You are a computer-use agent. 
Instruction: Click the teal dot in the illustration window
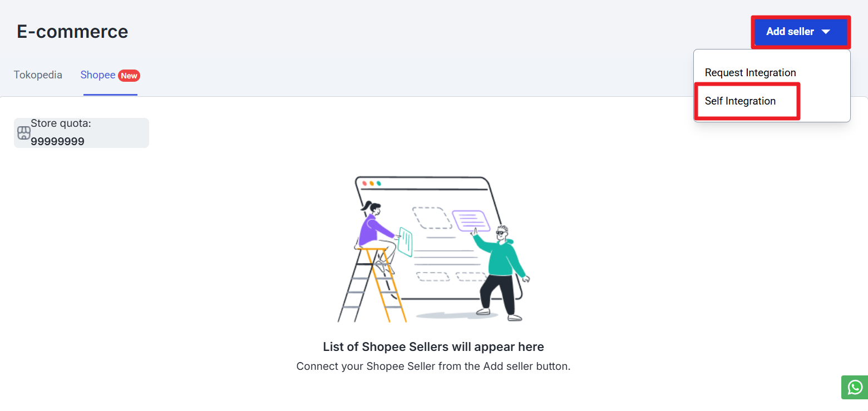(379, 183)
